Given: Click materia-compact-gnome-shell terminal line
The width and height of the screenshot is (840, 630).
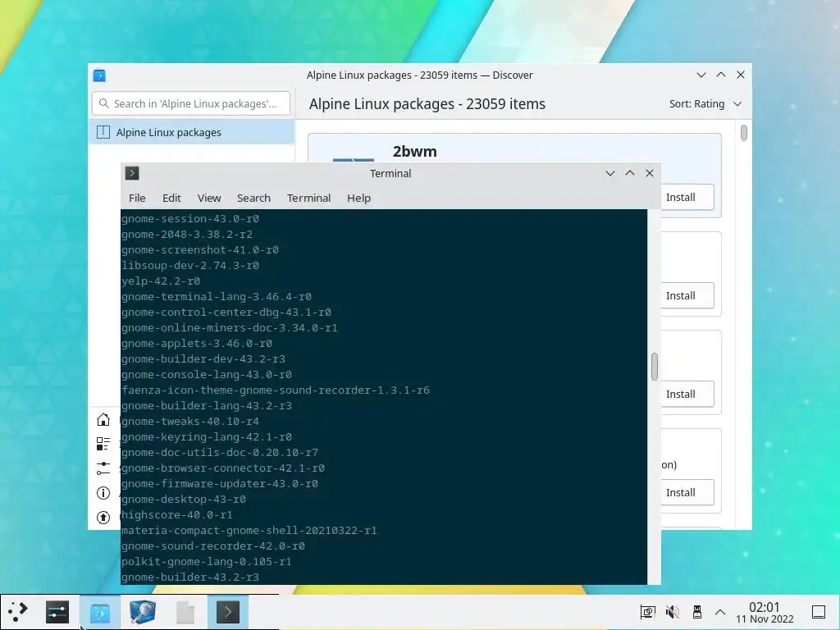Looking at the screenshot, I should tap(249, 531).
